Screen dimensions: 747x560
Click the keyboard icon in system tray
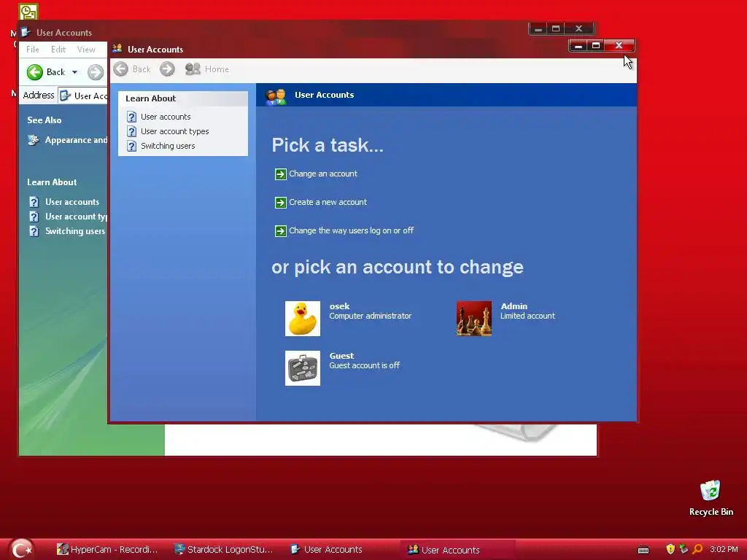click(x=643, y=550)
